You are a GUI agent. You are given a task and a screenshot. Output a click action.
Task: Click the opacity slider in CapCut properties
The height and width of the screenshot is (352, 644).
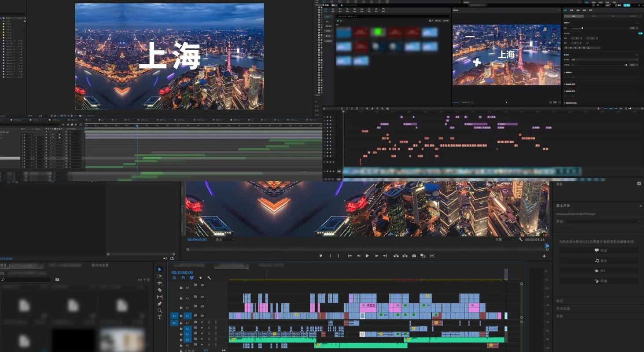(600, 65)
